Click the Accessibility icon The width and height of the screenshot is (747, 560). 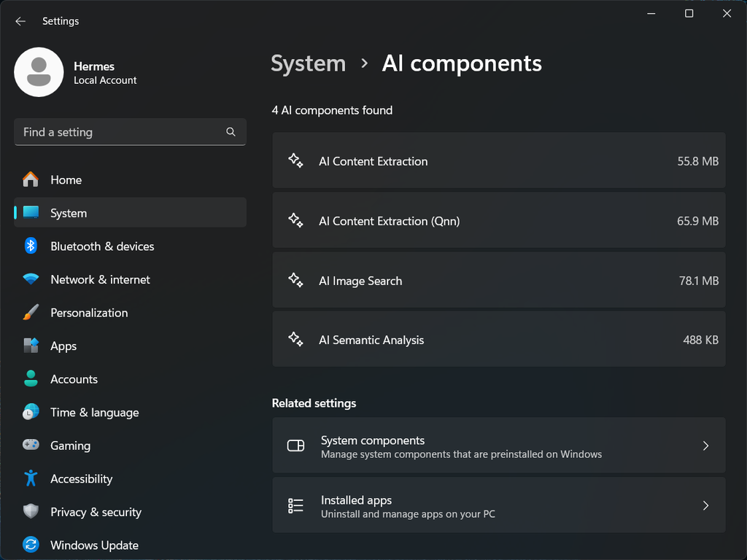pos(30,479)
